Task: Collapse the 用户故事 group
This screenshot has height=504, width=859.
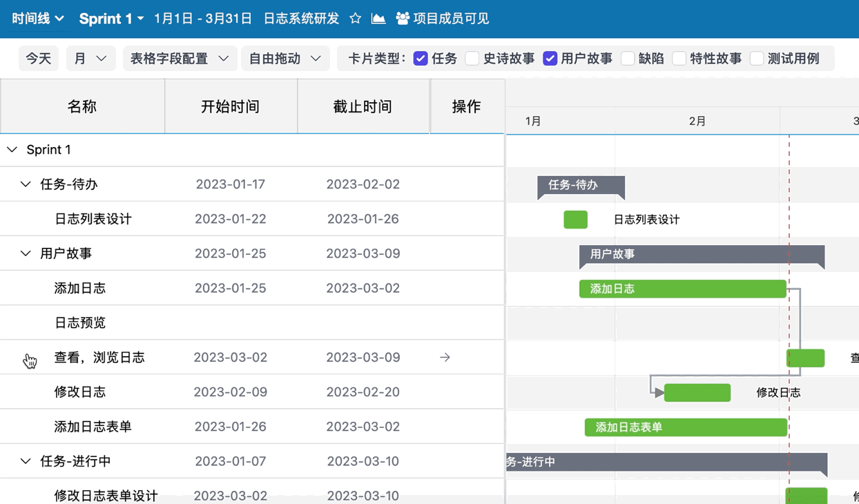Action: (26, 253)
